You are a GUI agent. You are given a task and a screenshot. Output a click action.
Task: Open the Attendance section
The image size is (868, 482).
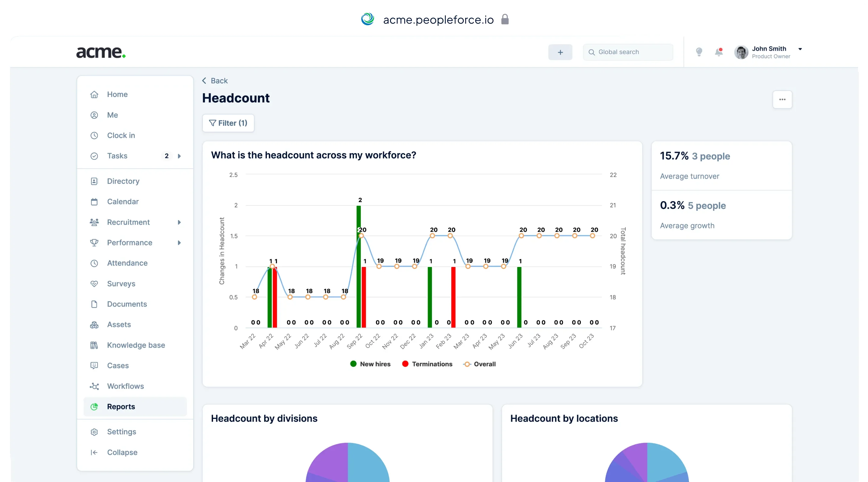(127, 263)
